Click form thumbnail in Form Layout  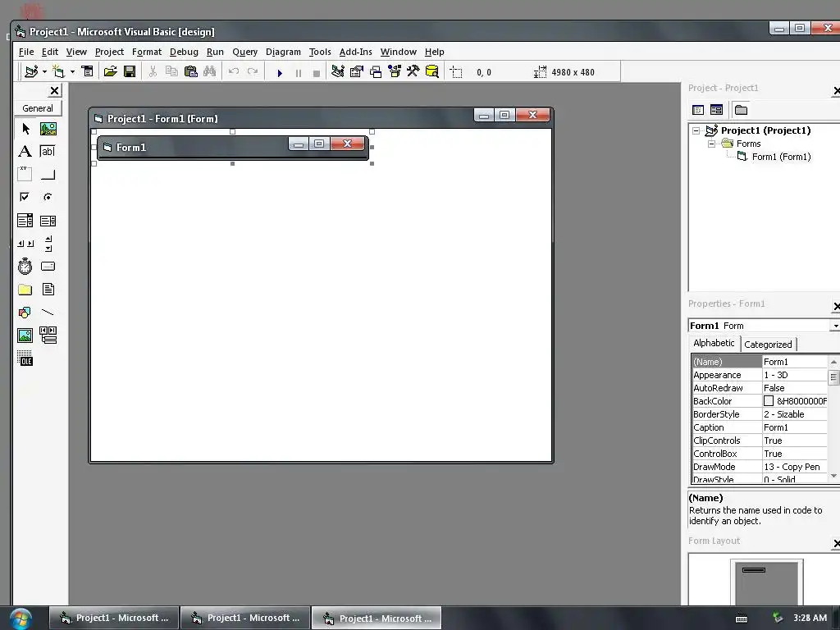(754, 570)
